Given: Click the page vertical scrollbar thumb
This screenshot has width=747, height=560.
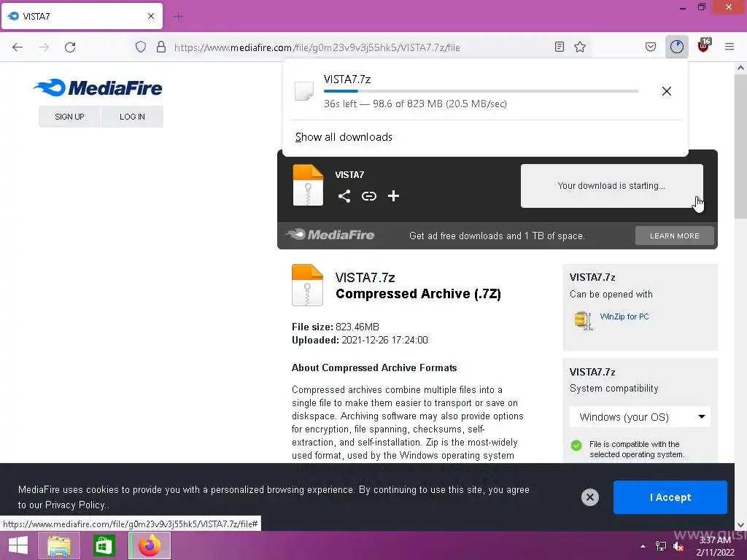Looking at the screenshot, I should 740,145.
